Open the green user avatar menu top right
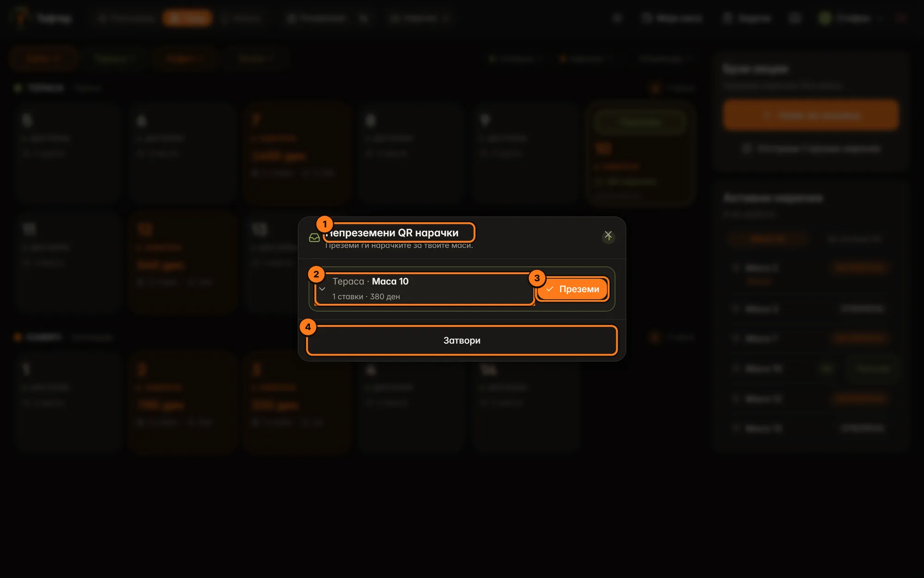This screenshot has height=578, width=924. click(x=825, y=18)
